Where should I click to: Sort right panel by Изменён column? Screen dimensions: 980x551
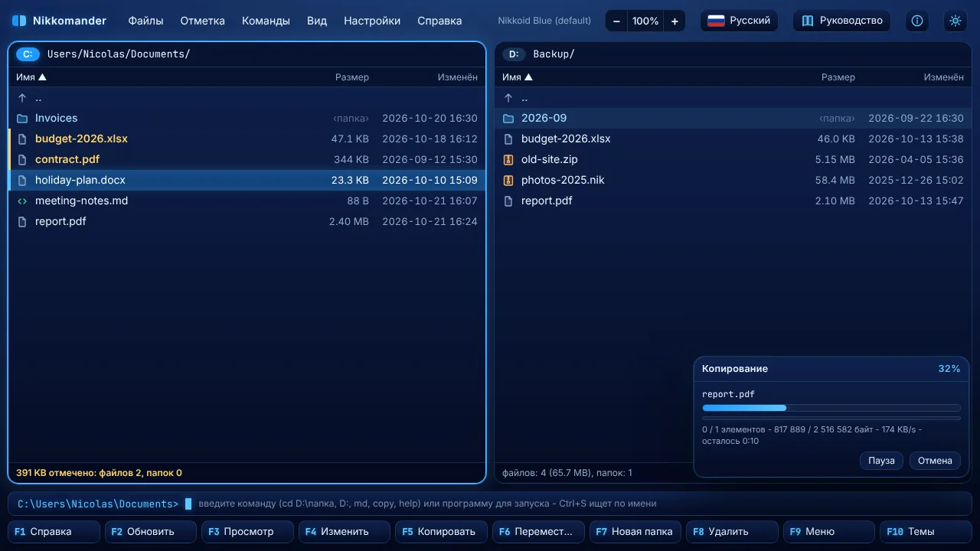tap(943, 77)
